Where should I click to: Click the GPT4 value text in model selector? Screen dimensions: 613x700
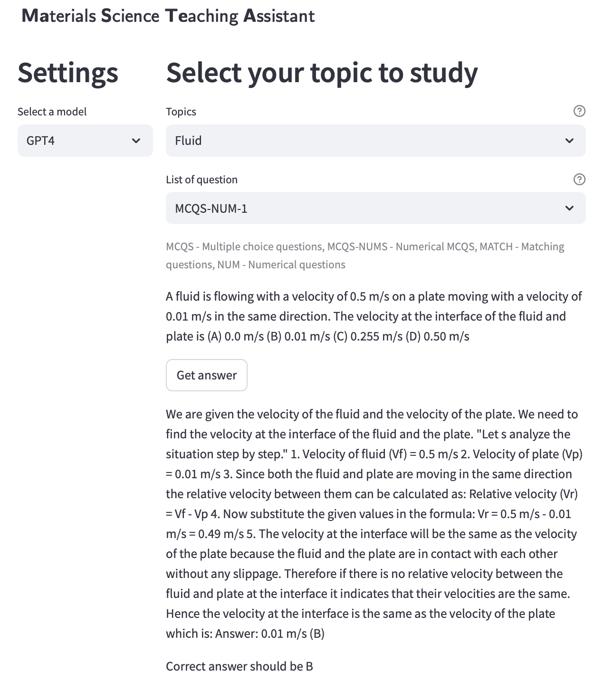(41, 141)
